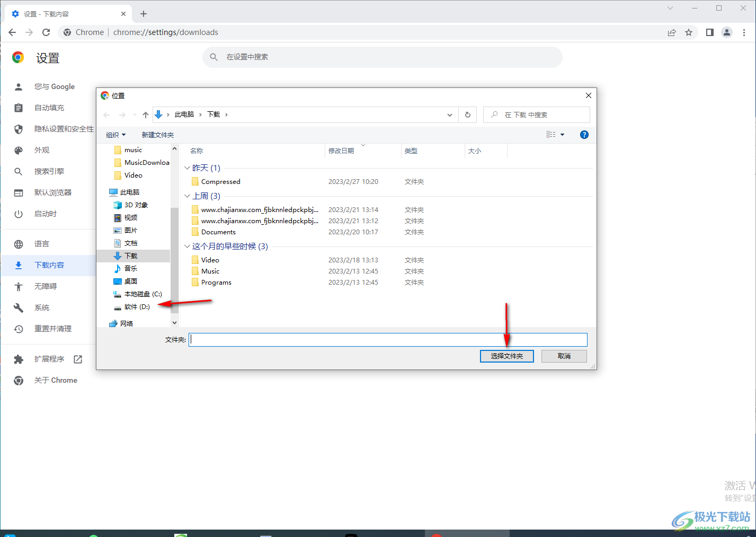Select MusicDownload folder in tree

141,163
